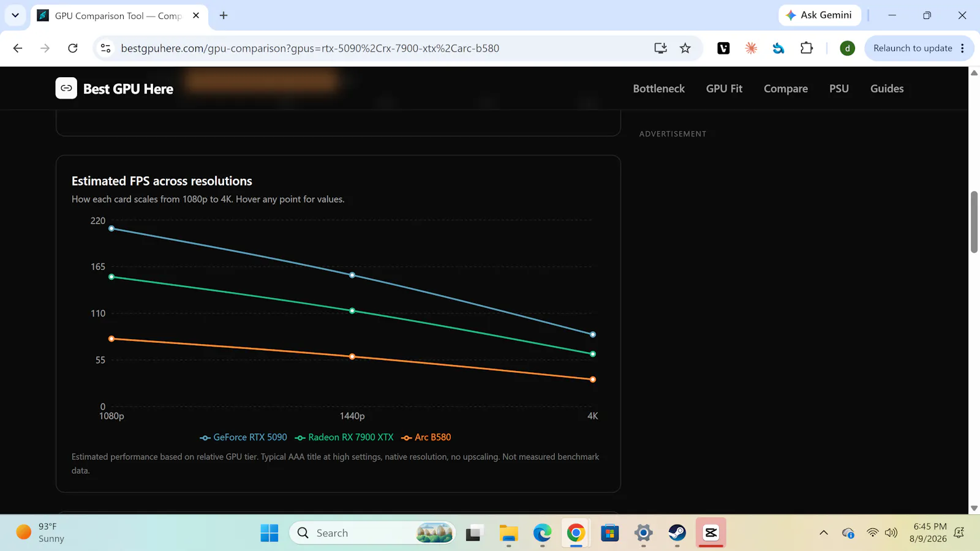Toggle Radeon RX 7900 XTX legend series

[344, 437]
